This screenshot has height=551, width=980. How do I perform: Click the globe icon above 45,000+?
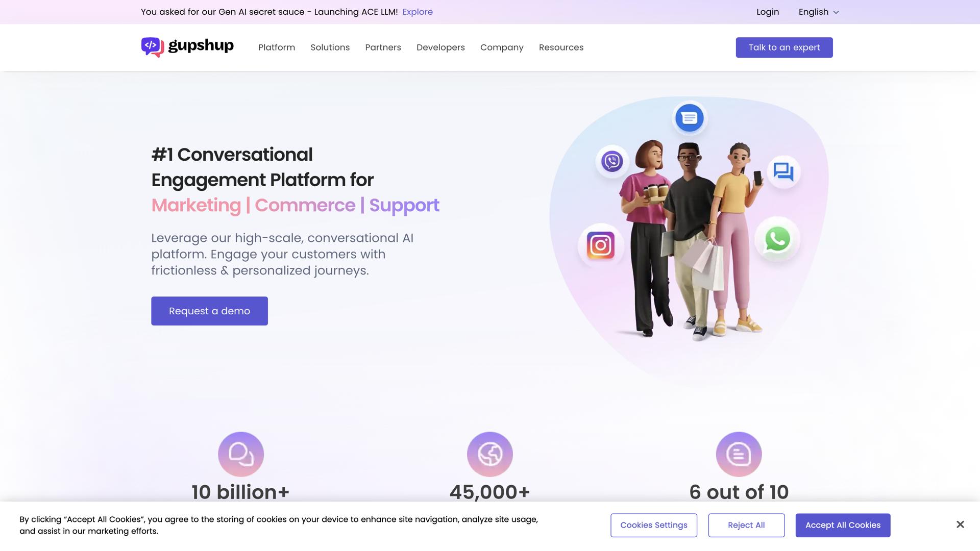490,454
